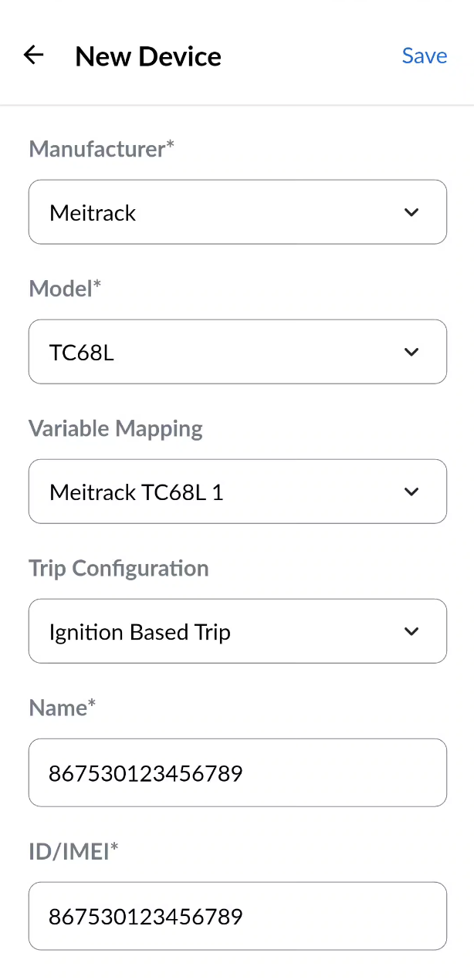Image resolution: width=474 pixels, height=980 pixels.
Task: Select the Meitrack TC68L 1 text
Action: click(x=137, y=492)
